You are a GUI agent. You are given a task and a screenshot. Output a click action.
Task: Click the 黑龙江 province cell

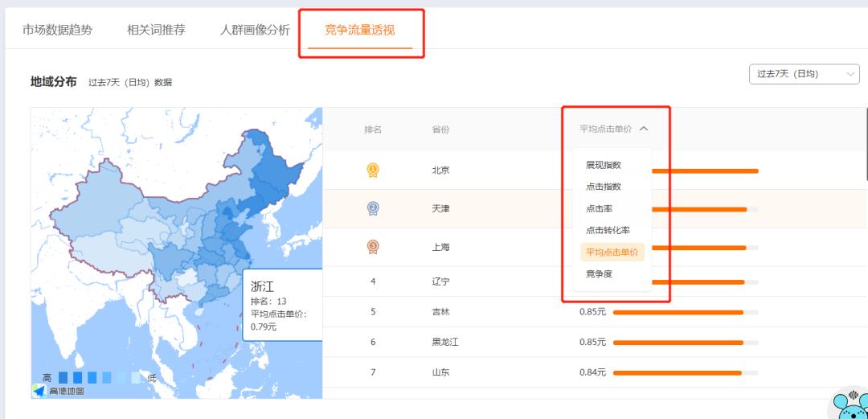[445, 342]
